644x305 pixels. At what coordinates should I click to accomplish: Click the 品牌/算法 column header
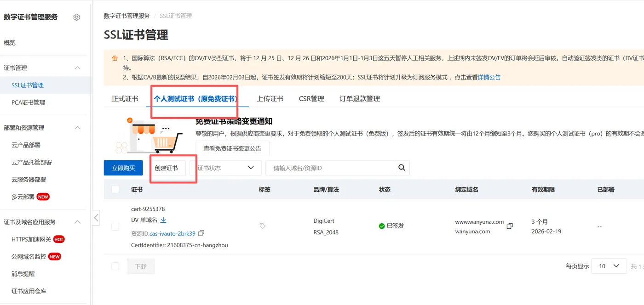point(326,190)
